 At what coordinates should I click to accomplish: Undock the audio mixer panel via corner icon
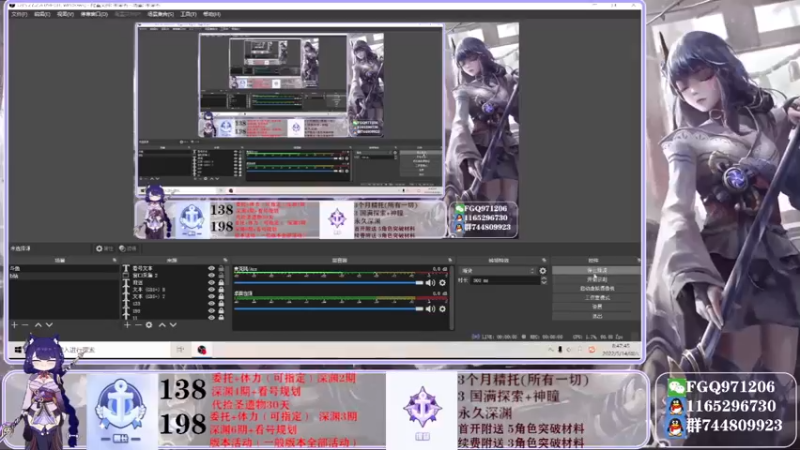pyautogui.click(x=450, y=260)
